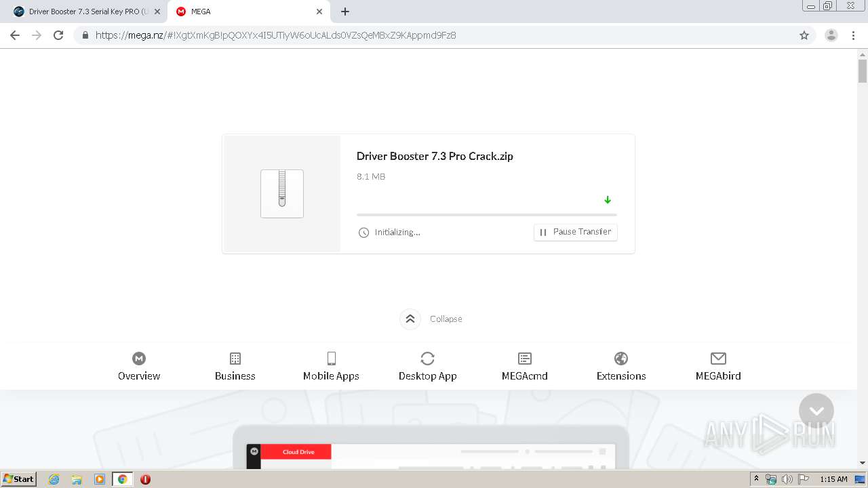This screenshot has height=488, width=868.
Task: Click the file name Driver Booster 7.3 Pro Crack.zip
Action: [x=435, y=156]
